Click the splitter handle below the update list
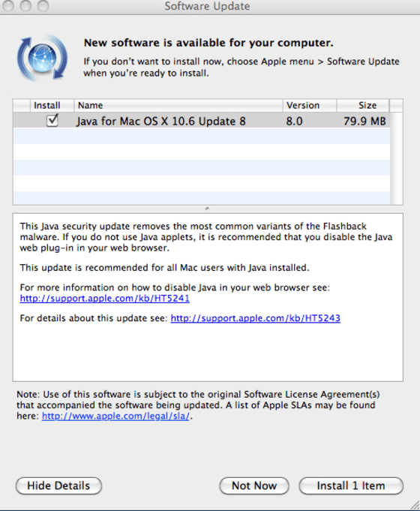The width and height of the screenshot is (420, 511). [x=207, y=209]
